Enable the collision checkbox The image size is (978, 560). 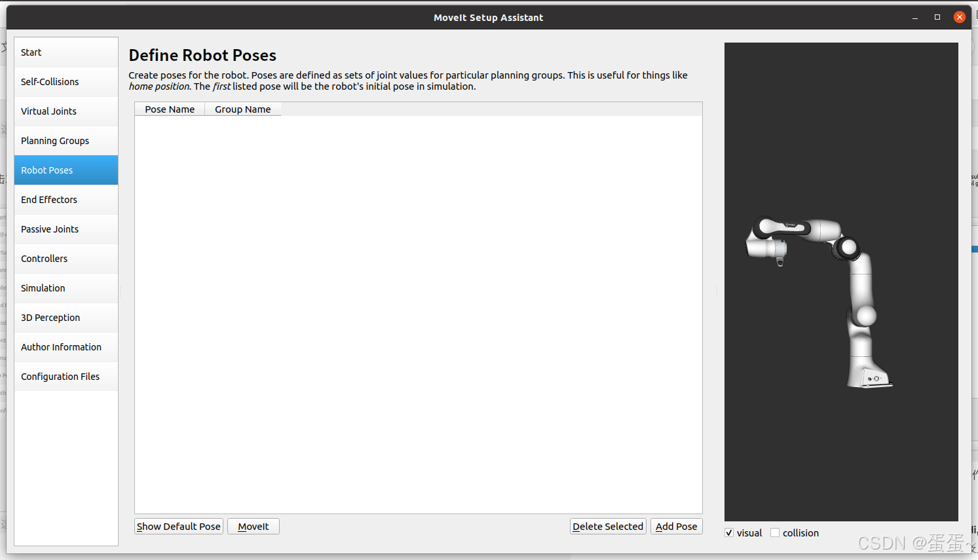click(775, 533)
